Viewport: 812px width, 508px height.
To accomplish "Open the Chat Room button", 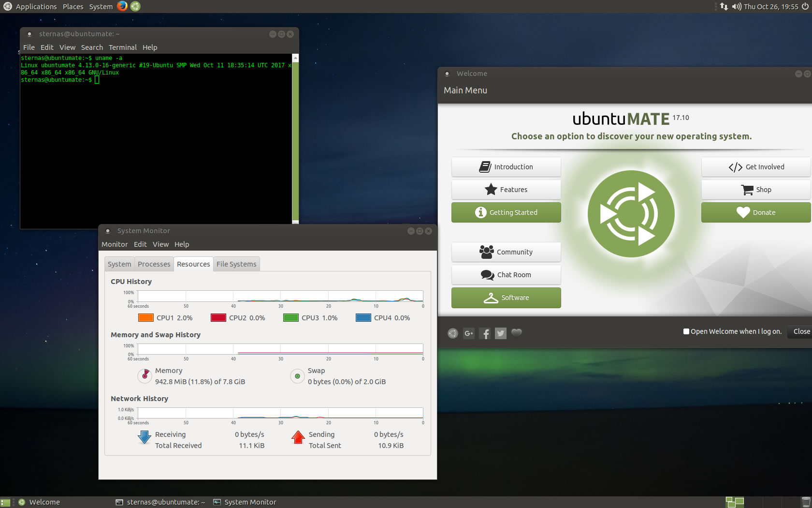I will tap(506, 275).
